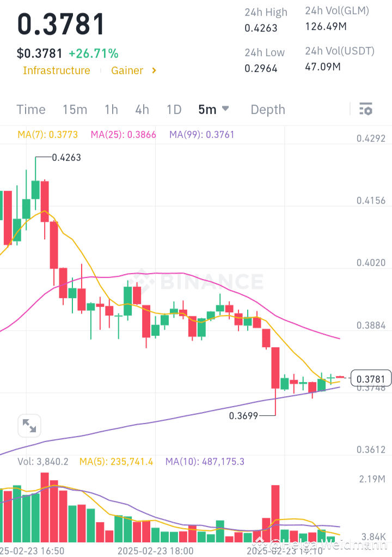Toggle the MA(7) indicator label
Viewport: 392px width, 557px height.
(47, 134)
